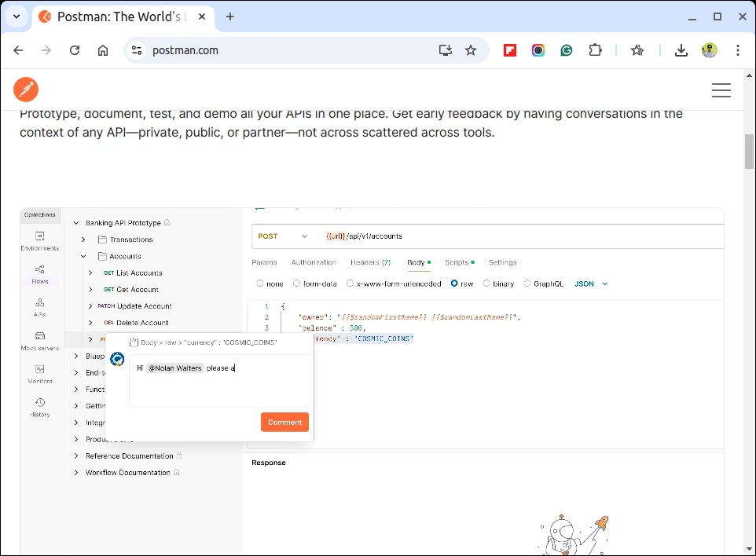Select the form-data body type
This screenshot has width=756, height=556.
pyautogui.click(x=296, y=283)
